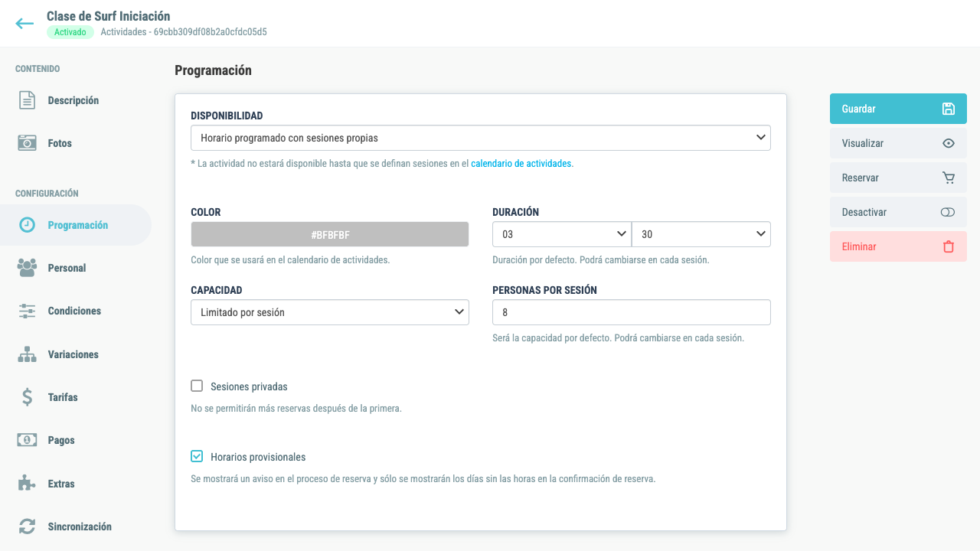Click the Fotos camera icon

point(27,143)
